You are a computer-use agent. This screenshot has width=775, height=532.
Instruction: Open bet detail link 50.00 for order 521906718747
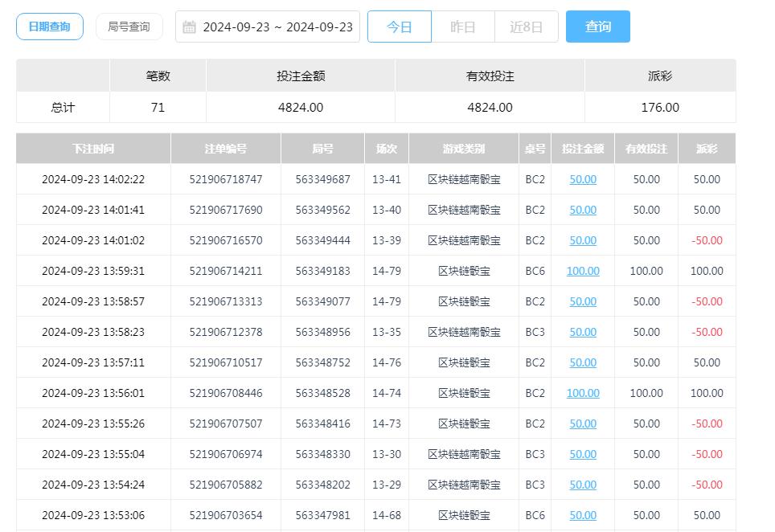click(x=582, y=179)
